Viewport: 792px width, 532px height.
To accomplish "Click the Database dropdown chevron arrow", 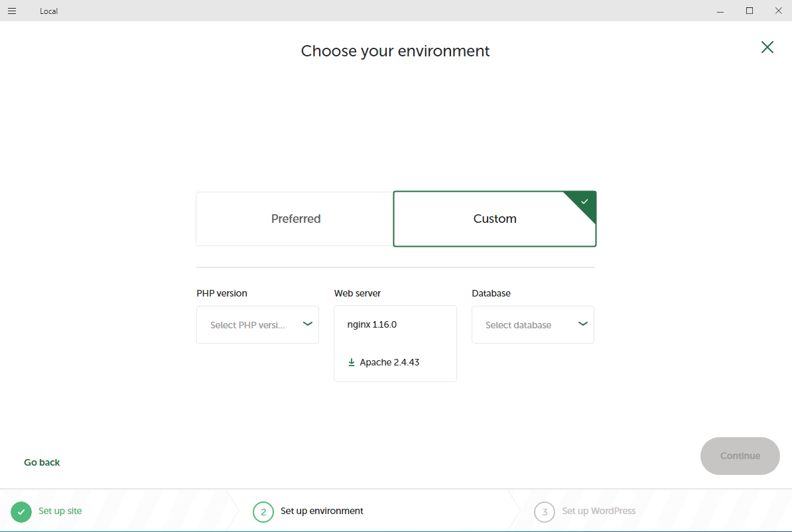I will click(x=583, y=324).
